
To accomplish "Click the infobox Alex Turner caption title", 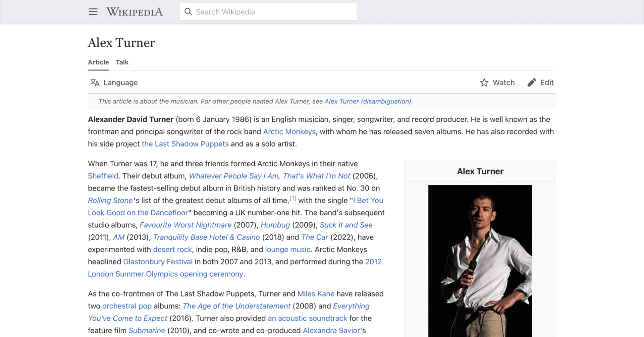I will coord(480,171).
